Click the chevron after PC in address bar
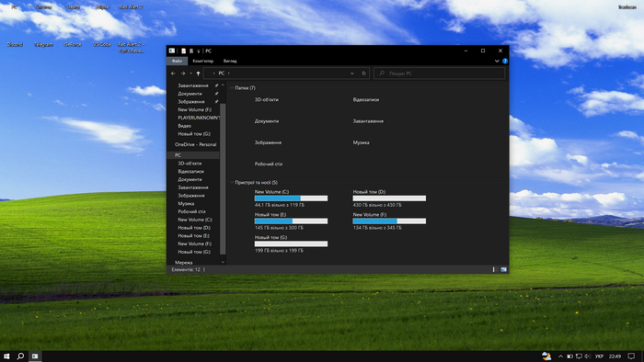 pos(229,74)
